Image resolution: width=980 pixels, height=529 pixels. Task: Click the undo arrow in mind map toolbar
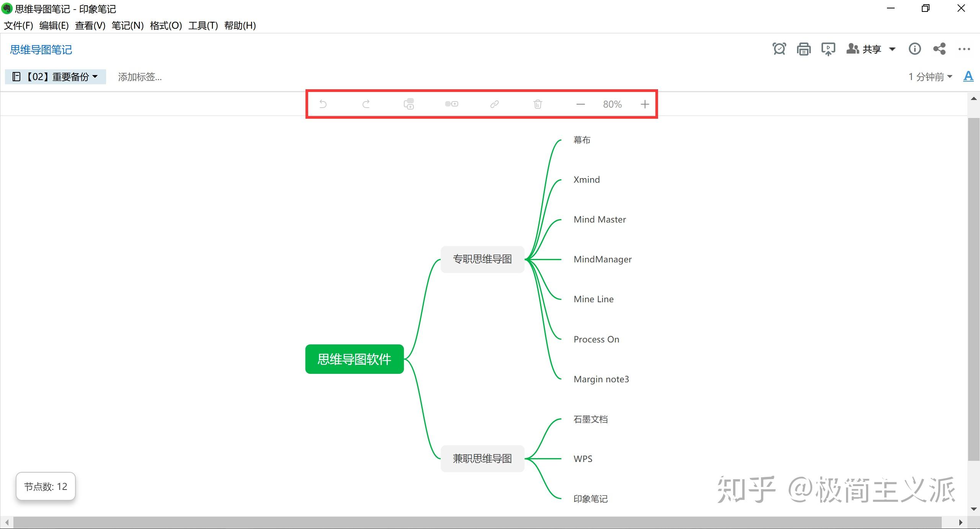coord(323,104)
